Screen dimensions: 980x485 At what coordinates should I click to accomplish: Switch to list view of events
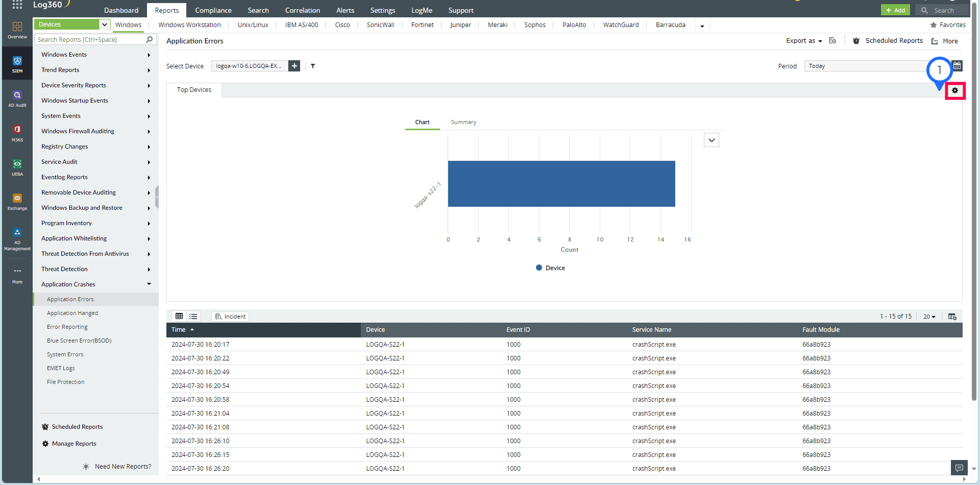point(193,317)
